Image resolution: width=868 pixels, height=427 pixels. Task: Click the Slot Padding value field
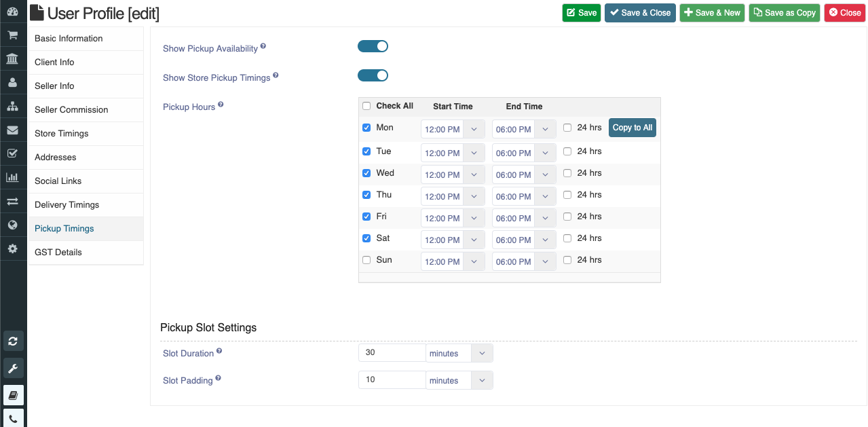click(392, 380)
